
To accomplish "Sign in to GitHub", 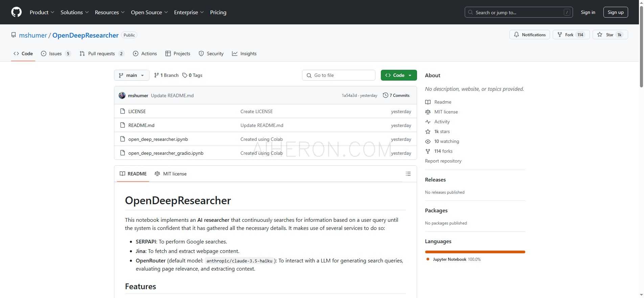I will point(588,12).
